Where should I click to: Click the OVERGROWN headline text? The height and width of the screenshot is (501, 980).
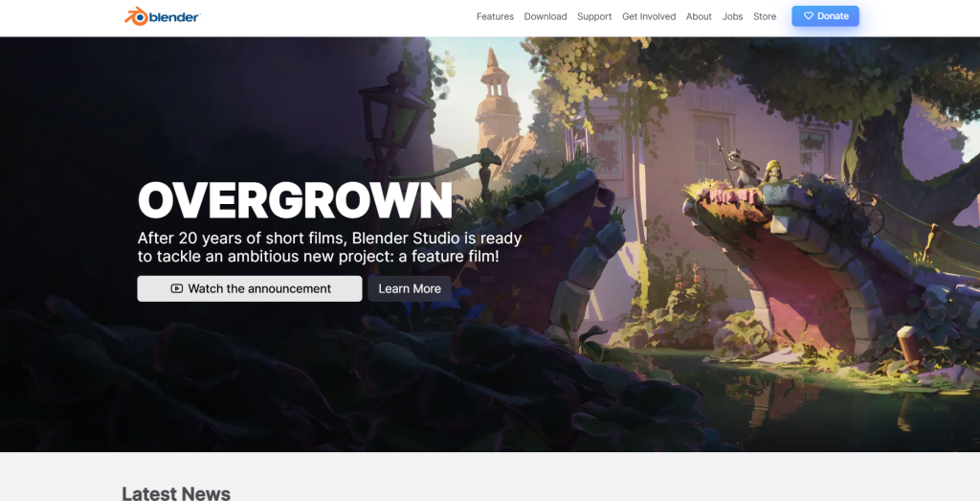295,201
